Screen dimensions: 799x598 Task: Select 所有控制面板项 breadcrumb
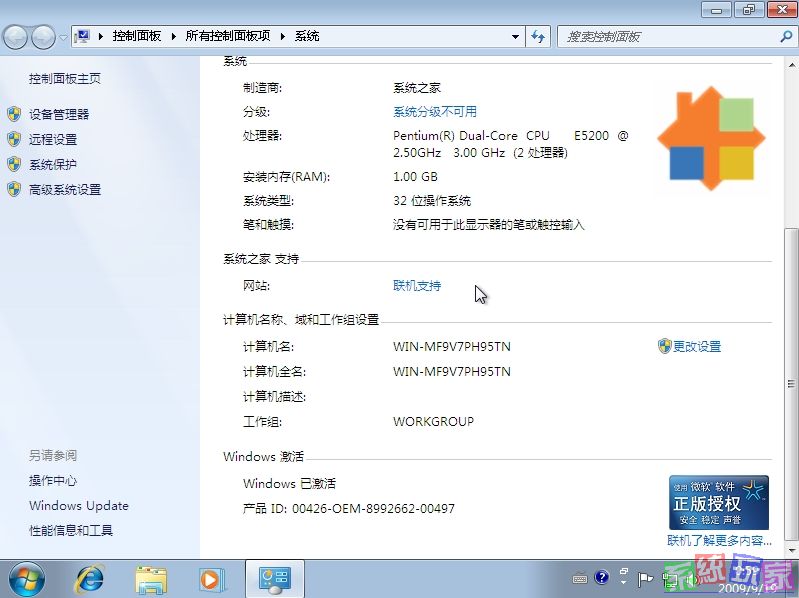coord(228,36)
